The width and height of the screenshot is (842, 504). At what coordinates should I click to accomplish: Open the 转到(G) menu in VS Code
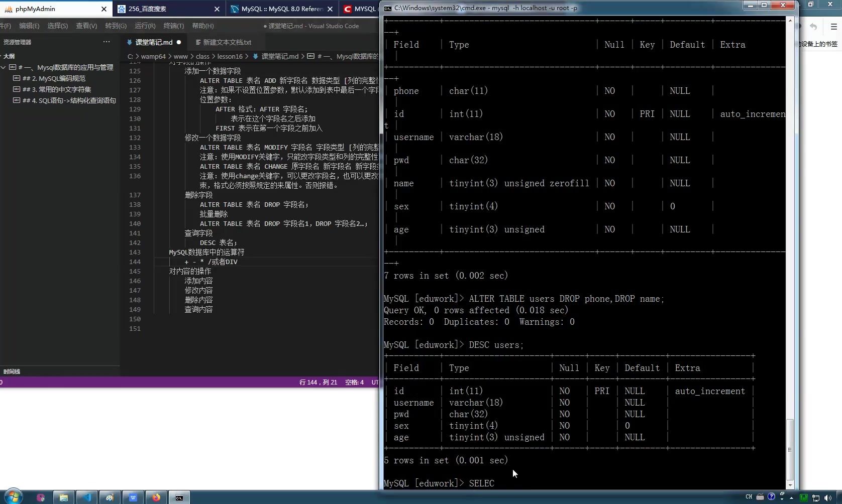point(116,26)
